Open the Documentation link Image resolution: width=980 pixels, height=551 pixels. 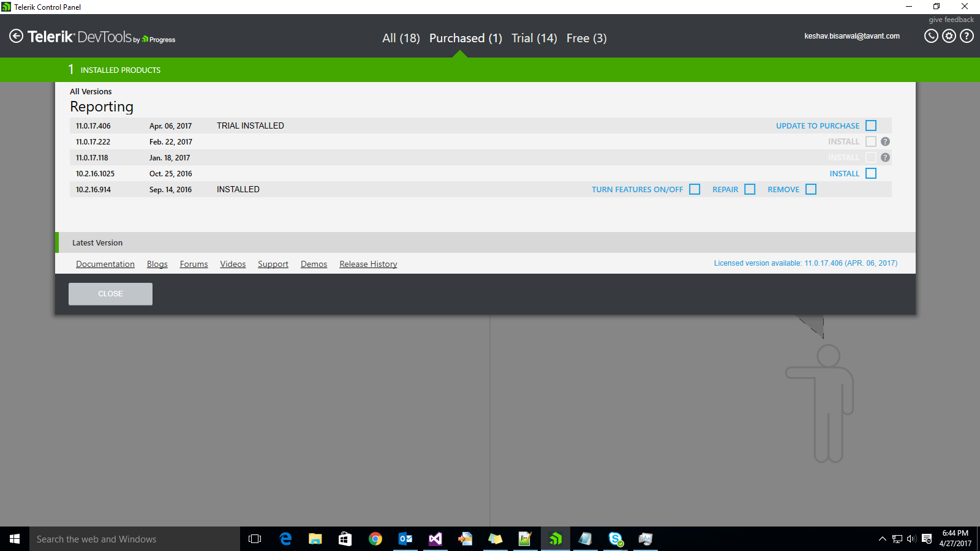pos(105,264)
